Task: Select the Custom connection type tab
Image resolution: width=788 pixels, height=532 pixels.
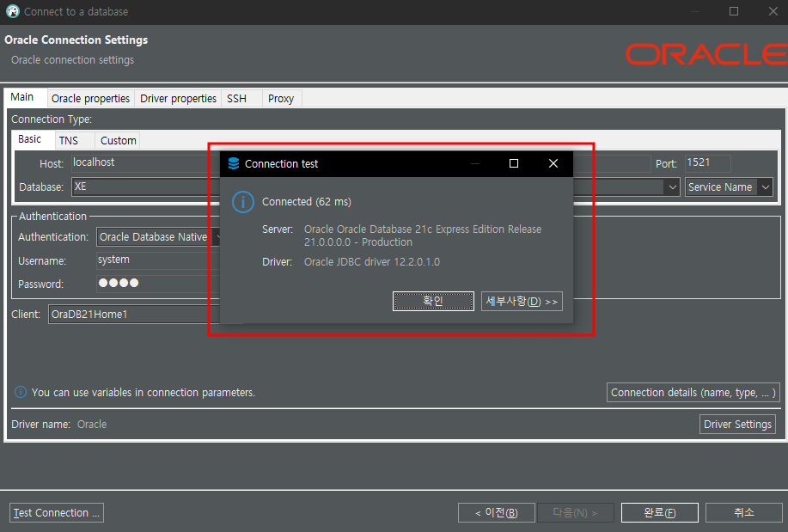Action: coord(118,141)
